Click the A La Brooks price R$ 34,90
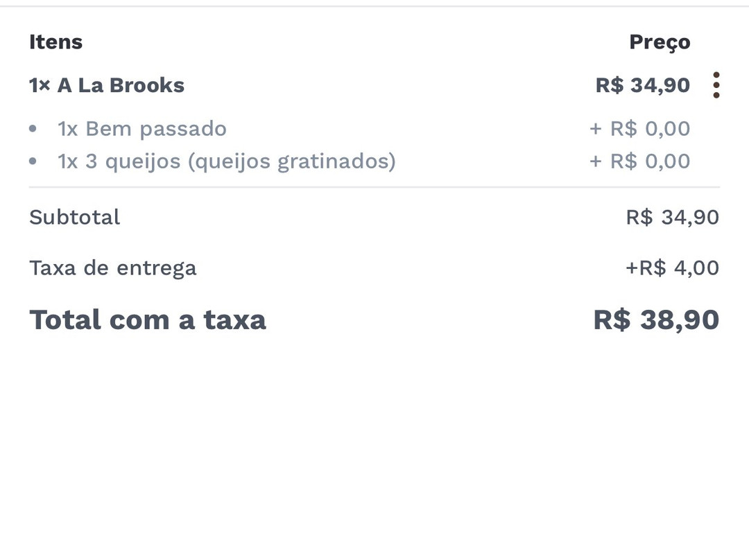 click(x=642, y=85)
